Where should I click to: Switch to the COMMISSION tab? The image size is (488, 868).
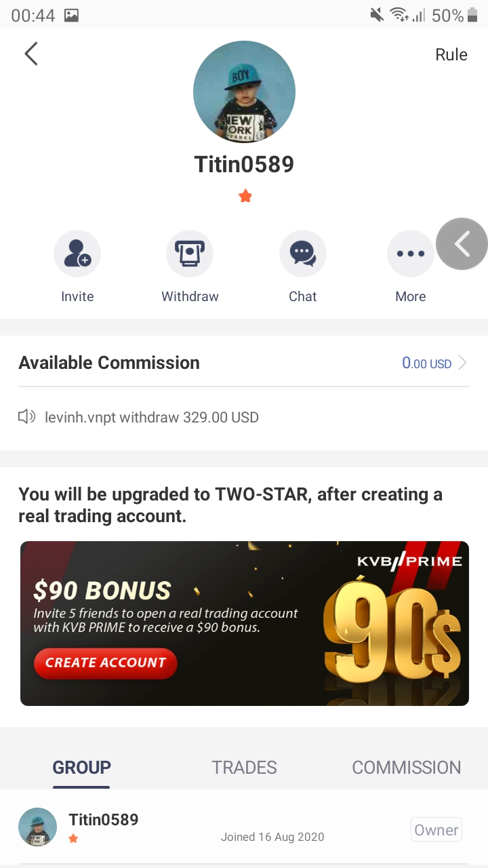click(x=407, y=768)
